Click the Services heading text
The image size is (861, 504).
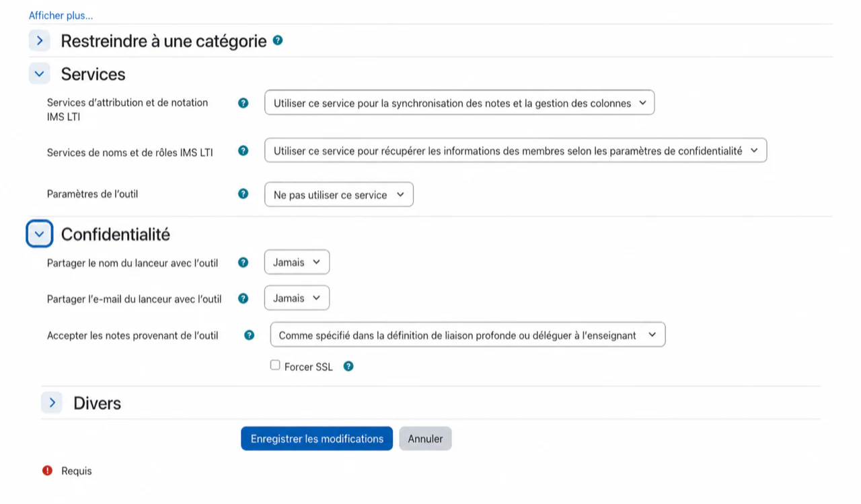(x=93, y=74)
